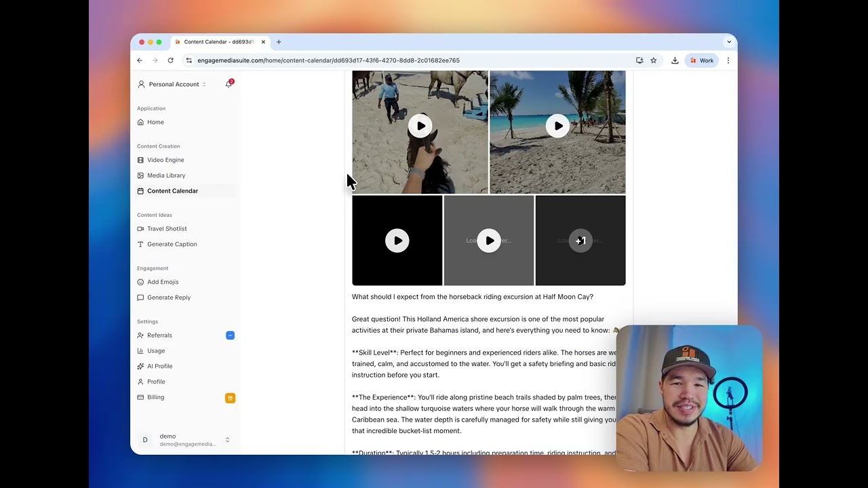This screenshot has height=488, width=868.
Task: Open a new browser tab
Action: coord(279,42)
